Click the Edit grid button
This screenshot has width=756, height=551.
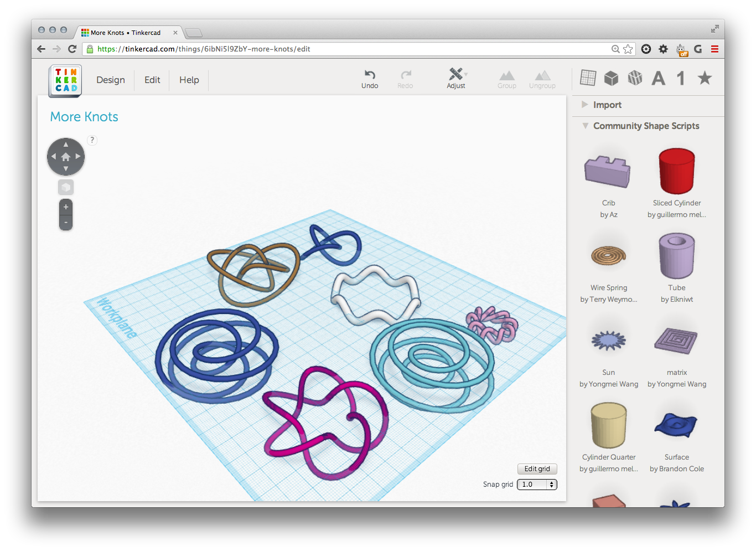537,468
